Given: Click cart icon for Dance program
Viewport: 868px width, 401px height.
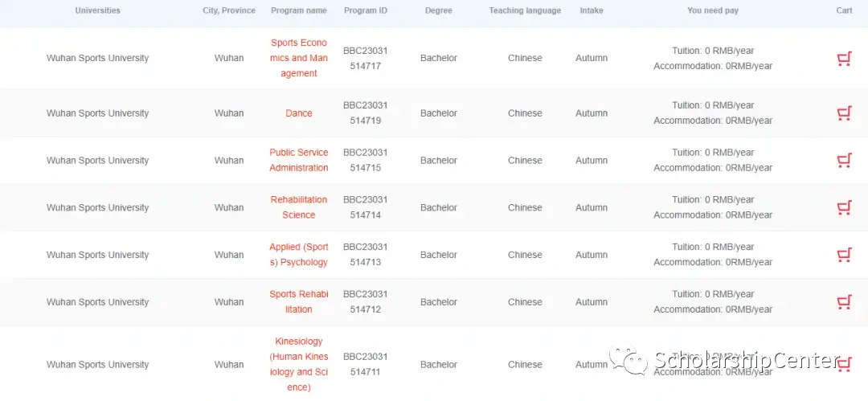Looking at the screenshot, I should [844, 113].
